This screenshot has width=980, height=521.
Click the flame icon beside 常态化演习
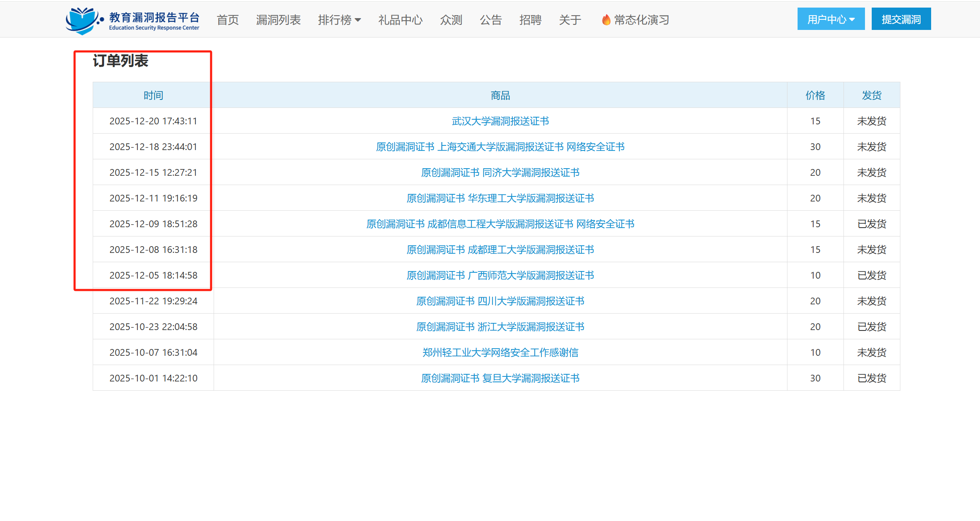coord(606,20)
